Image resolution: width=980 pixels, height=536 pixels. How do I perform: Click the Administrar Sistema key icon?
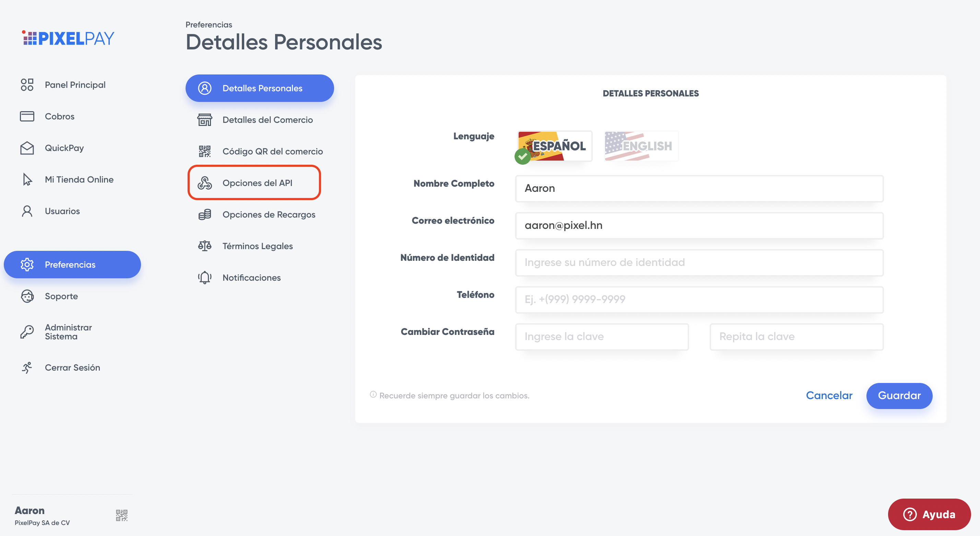(x=27, y=331)
